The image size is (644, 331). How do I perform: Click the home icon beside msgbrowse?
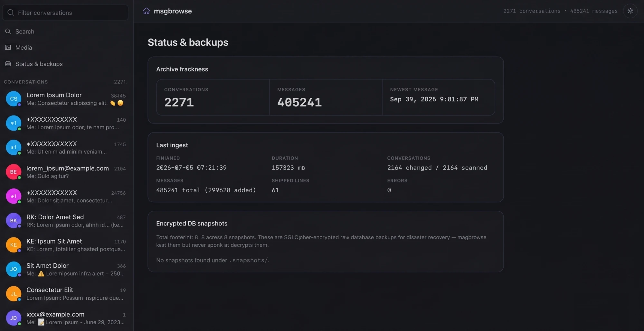click(146, 11)
